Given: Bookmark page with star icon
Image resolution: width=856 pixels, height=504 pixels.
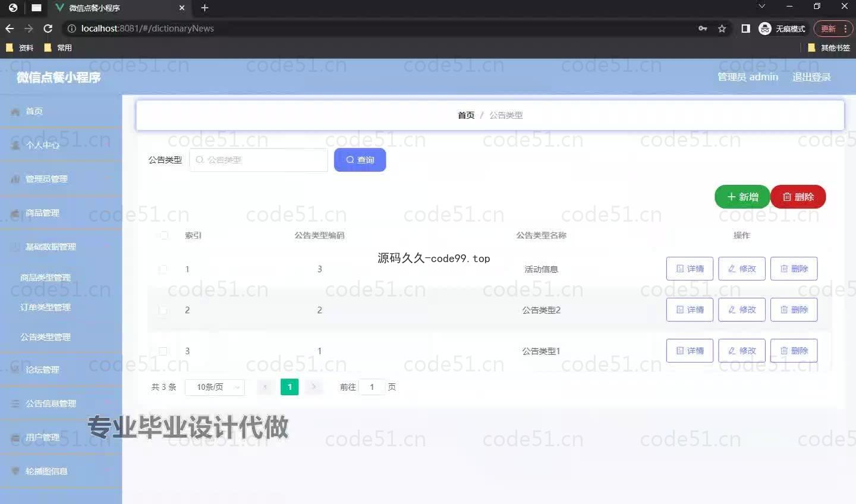Looking at the screenshot, I should pyautogui.click(x=722, y=29).
